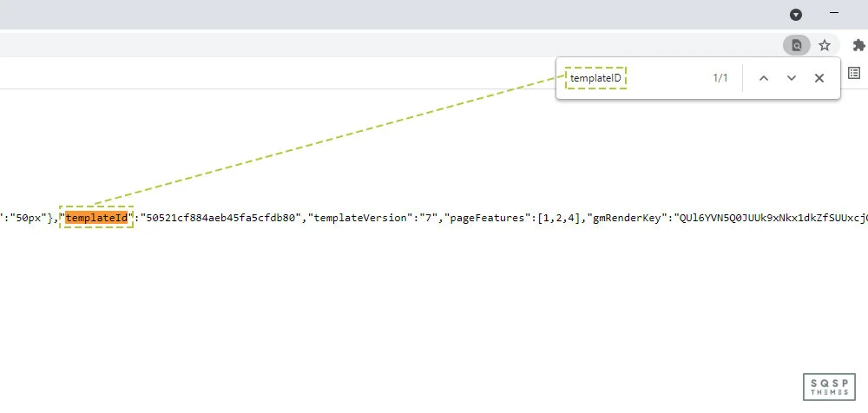
Task: Click the find field containing templateID
Action: [x=634, y=78]
